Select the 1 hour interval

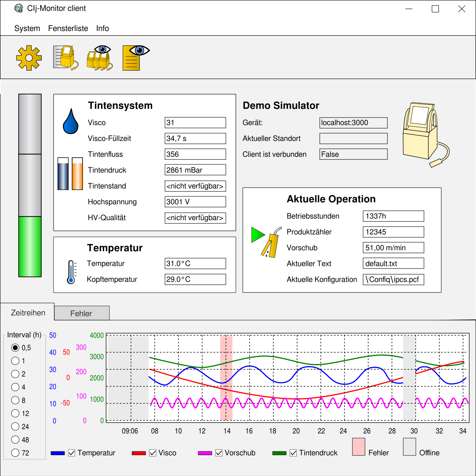15,361
